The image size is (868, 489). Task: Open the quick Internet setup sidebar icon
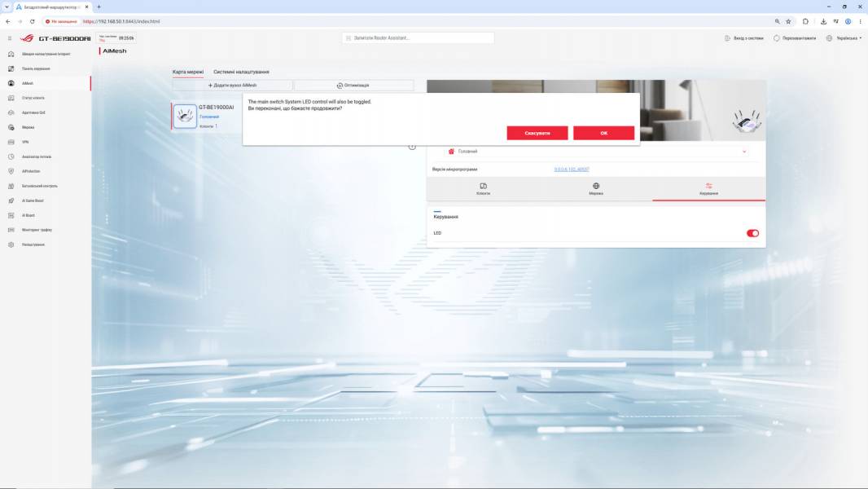(x=11, y=54)
